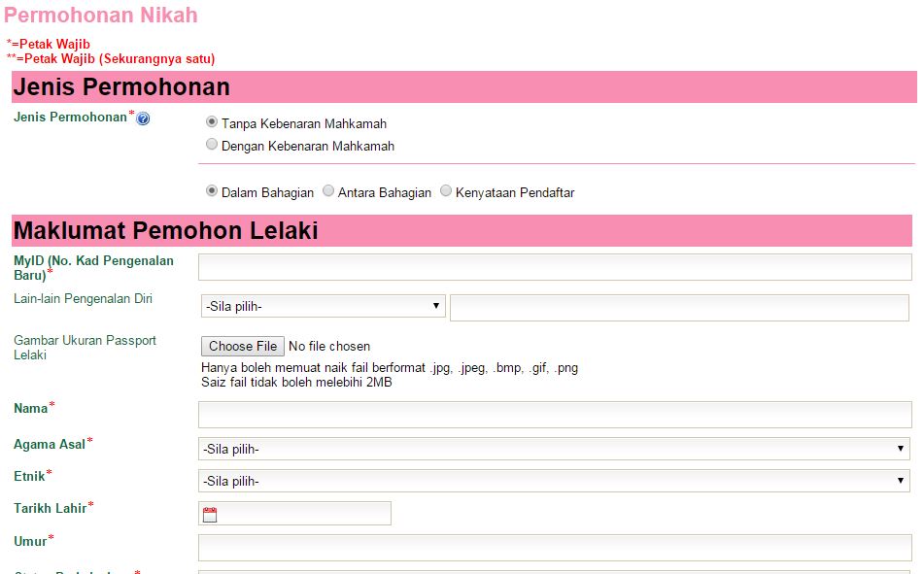
Task: Click the 'Maklumat Pemohon Lelaki' section header
Action: (x=462, y=230)
